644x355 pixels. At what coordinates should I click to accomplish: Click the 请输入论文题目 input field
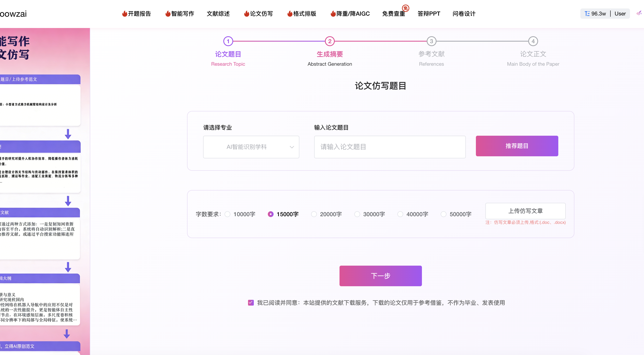390,147
